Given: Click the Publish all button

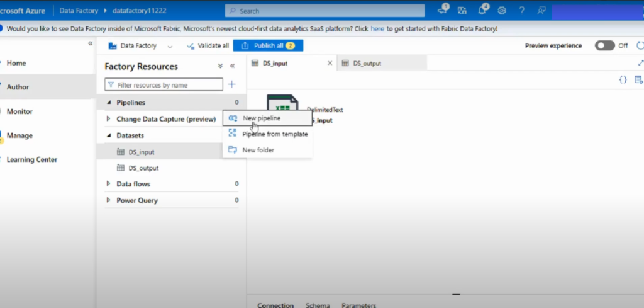Looking at the screenshot, I should tap(268, 45).
